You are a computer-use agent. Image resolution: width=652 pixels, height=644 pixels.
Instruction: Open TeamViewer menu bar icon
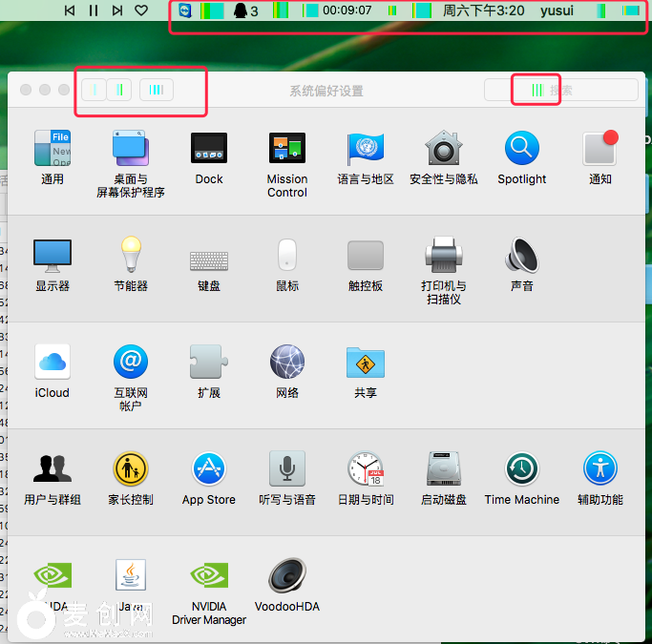click(185, 10)
